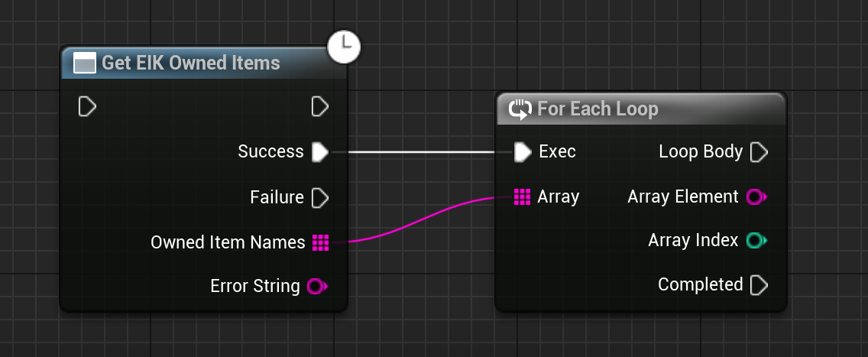Select the Get EIK Owned Items node title
This screenshot has height=357, width=868.
point(191,63)
